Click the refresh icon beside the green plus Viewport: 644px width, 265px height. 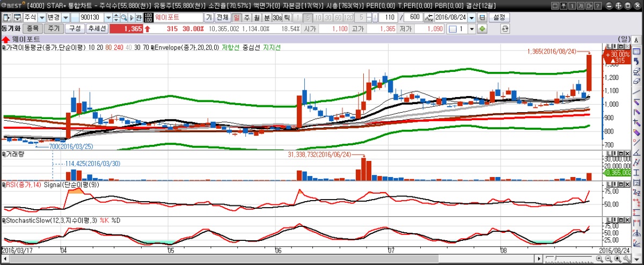[x=504, y=28]
